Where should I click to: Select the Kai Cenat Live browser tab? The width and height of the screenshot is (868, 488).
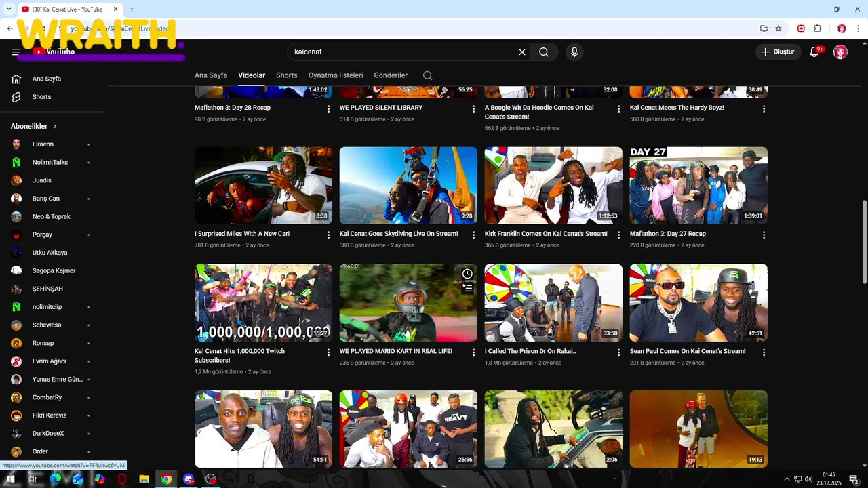pyautogui.click(x=70, y=9)
